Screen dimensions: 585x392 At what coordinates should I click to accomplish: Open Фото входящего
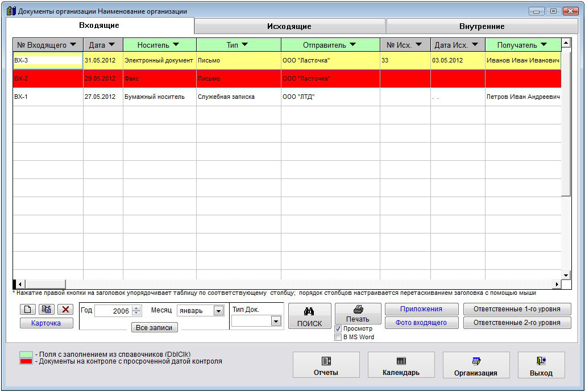[x=421, y=323]
